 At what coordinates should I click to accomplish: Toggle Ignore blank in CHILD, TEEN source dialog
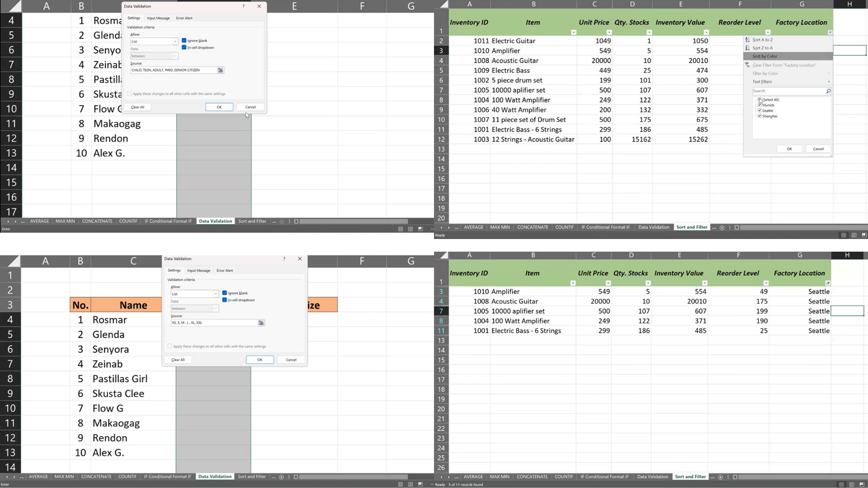(184, 41)
